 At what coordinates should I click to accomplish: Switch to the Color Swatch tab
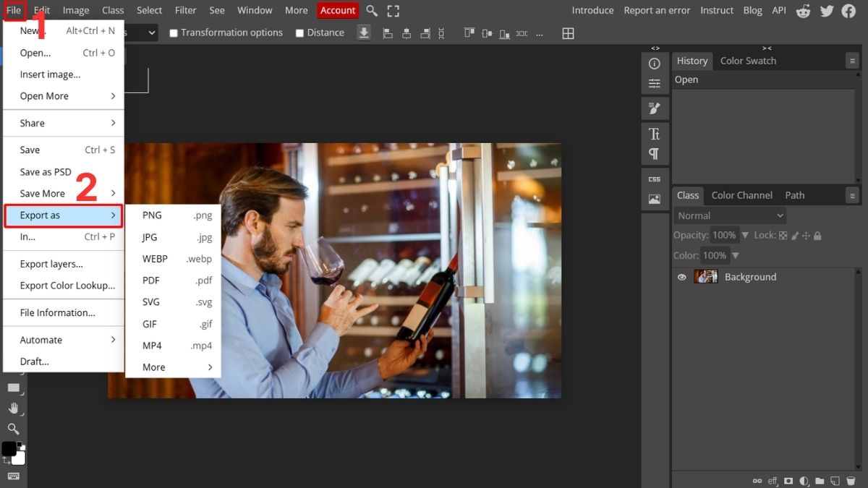pyautogui.click(x=748, y=61)
